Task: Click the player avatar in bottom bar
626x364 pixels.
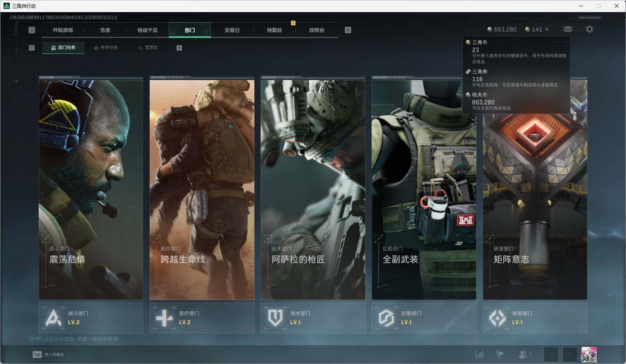Action: [589, 355]
